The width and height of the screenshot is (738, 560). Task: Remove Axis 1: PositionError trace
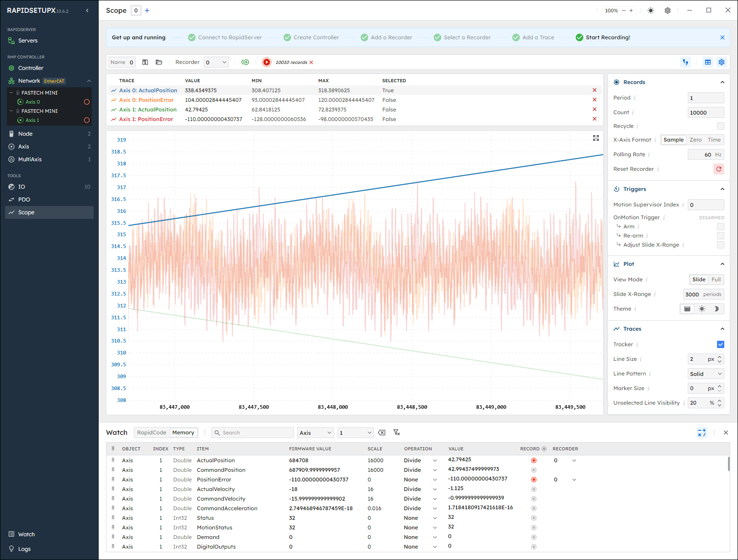595,119
